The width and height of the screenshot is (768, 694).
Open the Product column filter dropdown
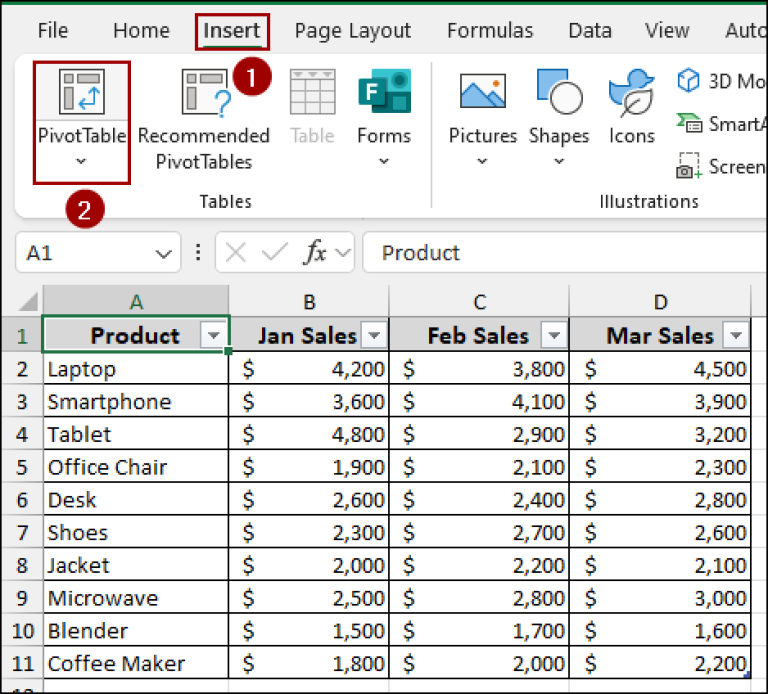tap(214, 335)
